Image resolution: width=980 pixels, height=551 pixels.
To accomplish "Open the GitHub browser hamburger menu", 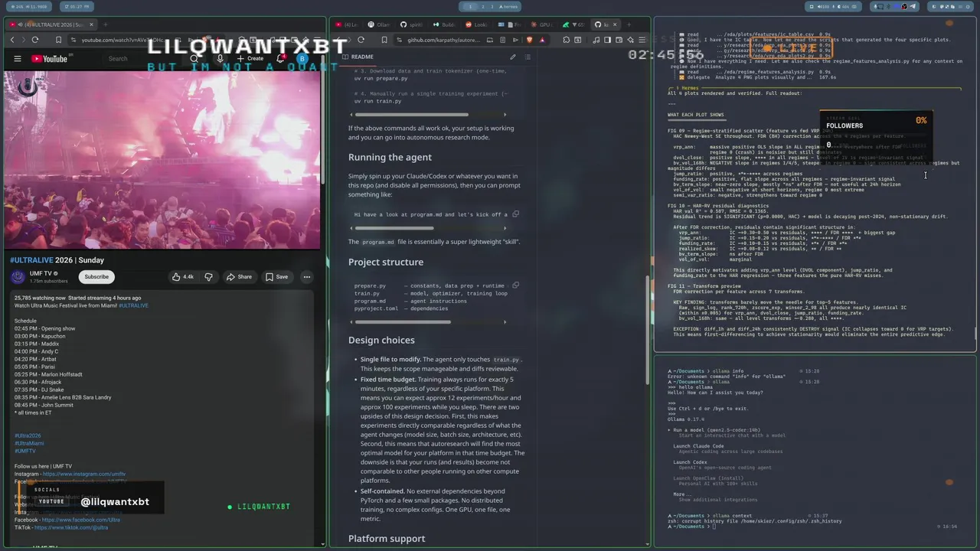I will click(642, 40).
